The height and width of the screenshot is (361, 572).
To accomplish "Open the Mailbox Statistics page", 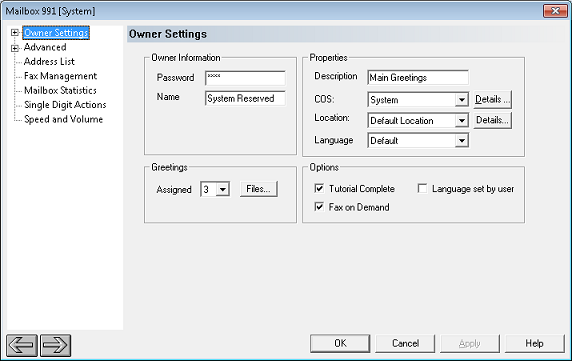I will coord(61,90).
